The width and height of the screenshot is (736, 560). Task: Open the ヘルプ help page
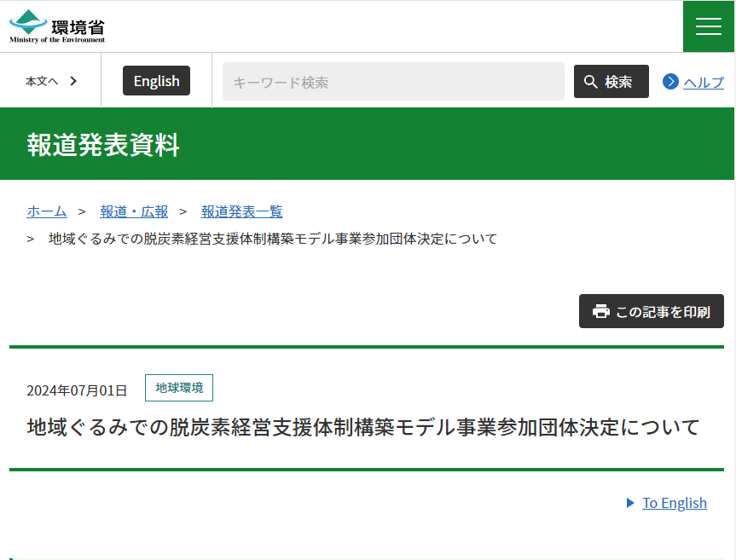click(704, 82)
